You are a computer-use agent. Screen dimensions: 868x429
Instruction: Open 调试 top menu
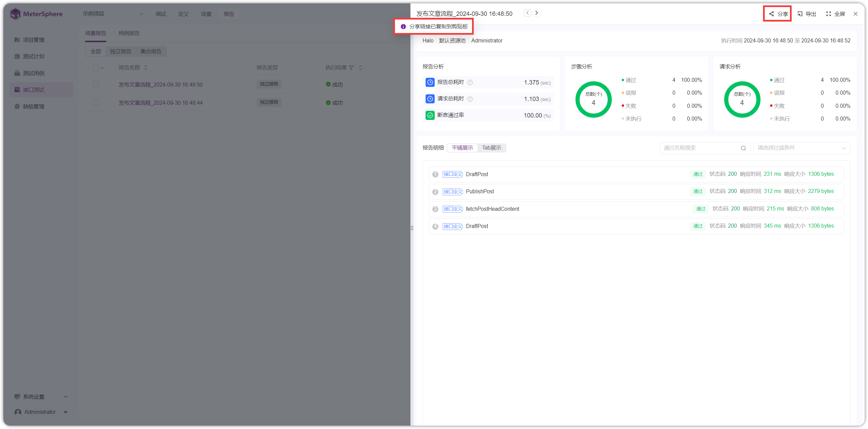(x=161, y=14)
